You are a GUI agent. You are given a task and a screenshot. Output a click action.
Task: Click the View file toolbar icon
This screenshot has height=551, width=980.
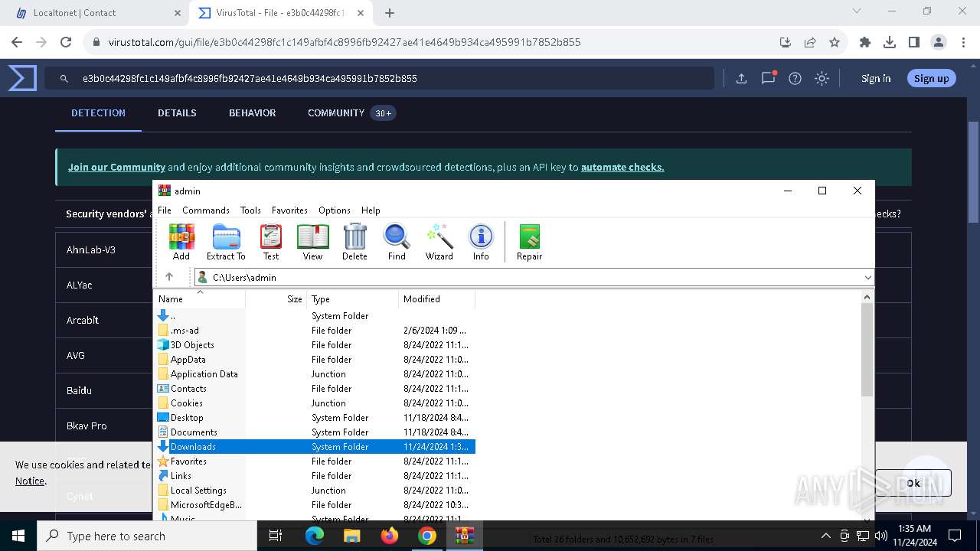pyautogui.click(x=312, y=242)
